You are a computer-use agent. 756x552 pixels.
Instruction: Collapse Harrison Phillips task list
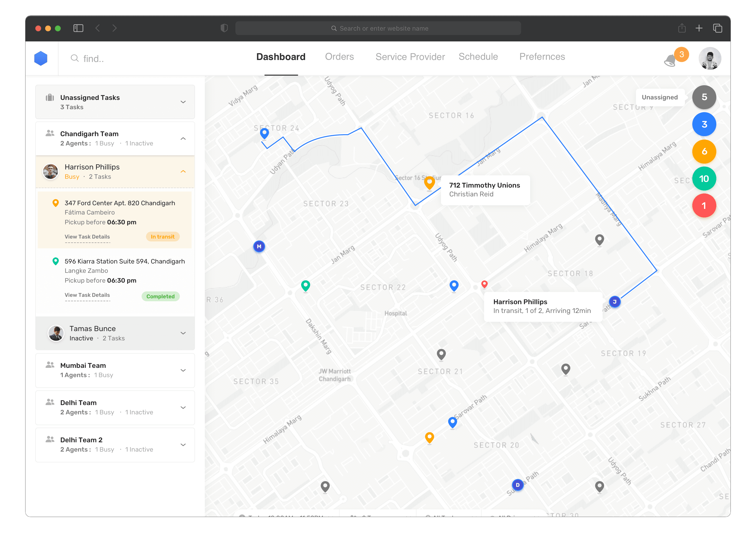pyautogui.click(x=183, y=171)
